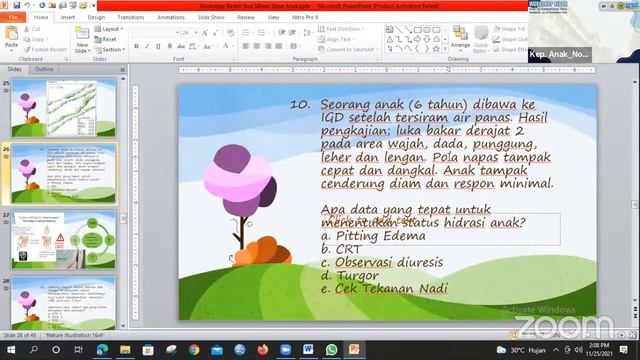Toggle text shadow
Image resolution: width=640 pixels, height=360 pixels.
169,46
